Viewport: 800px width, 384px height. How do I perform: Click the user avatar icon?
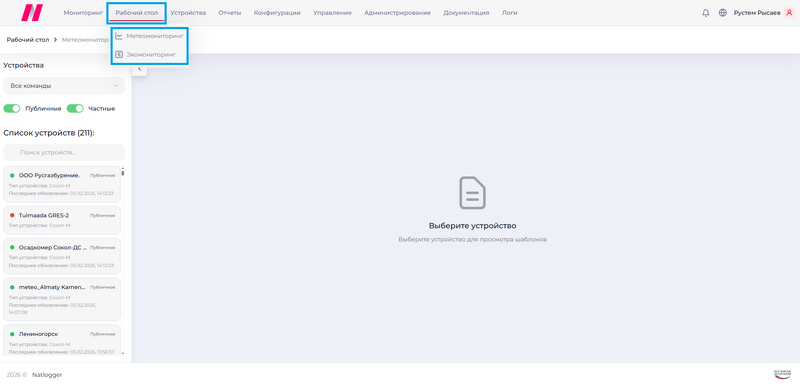pyautogui.click(x=789, y=13)
